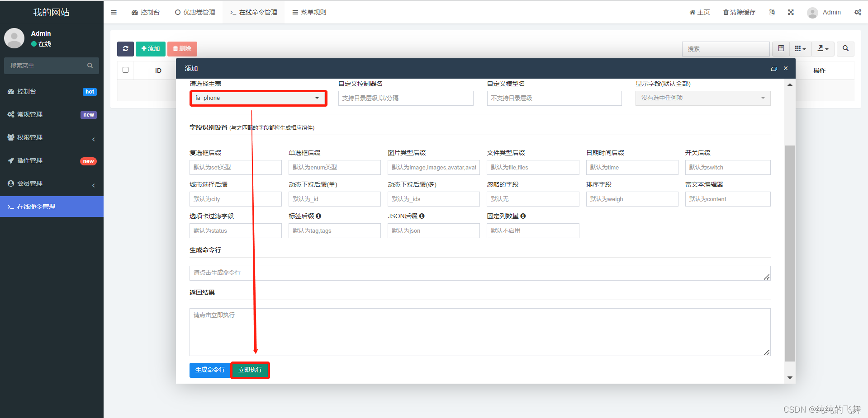The height and width of the screenshot is (418, 868).
Task: Click the language/translation icon in top bar
Action: tap(772, 12)
